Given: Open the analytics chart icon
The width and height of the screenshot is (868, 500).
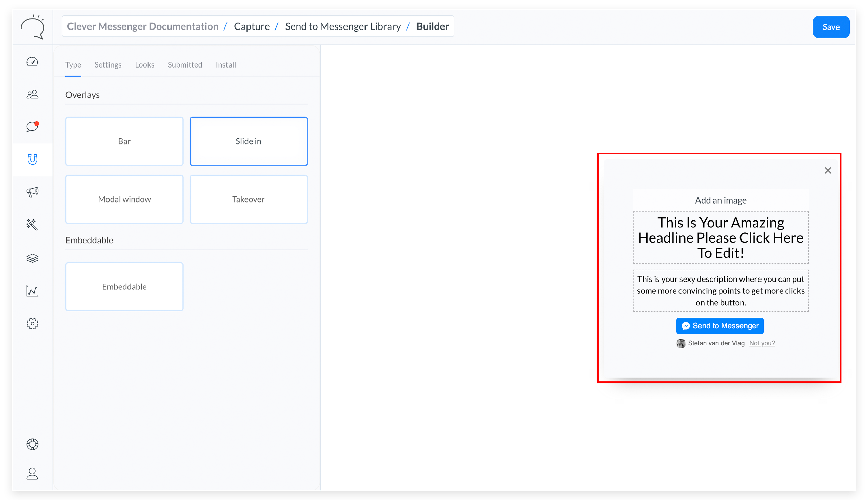Looking at the screenshot, I should click(x=32, y=291).
